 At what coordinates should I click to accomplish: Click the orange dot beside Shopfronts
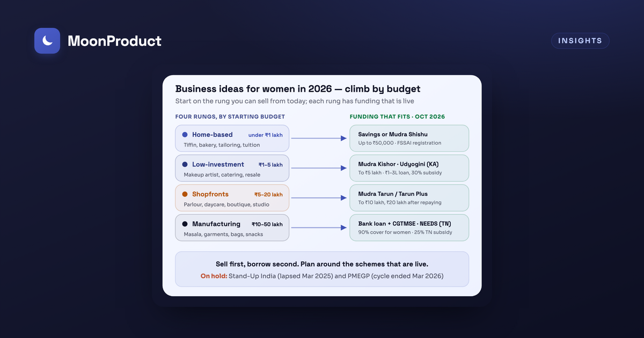185,194
